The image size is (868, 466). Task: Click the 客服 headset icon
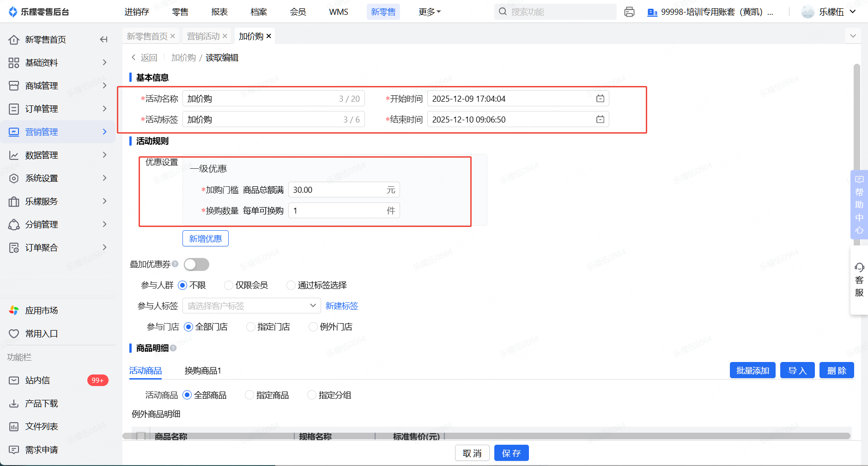(x=859, y=267)
